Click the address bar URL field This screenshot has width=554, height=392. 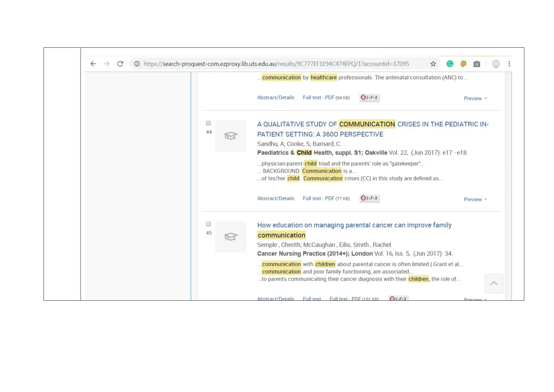point(276,64)
